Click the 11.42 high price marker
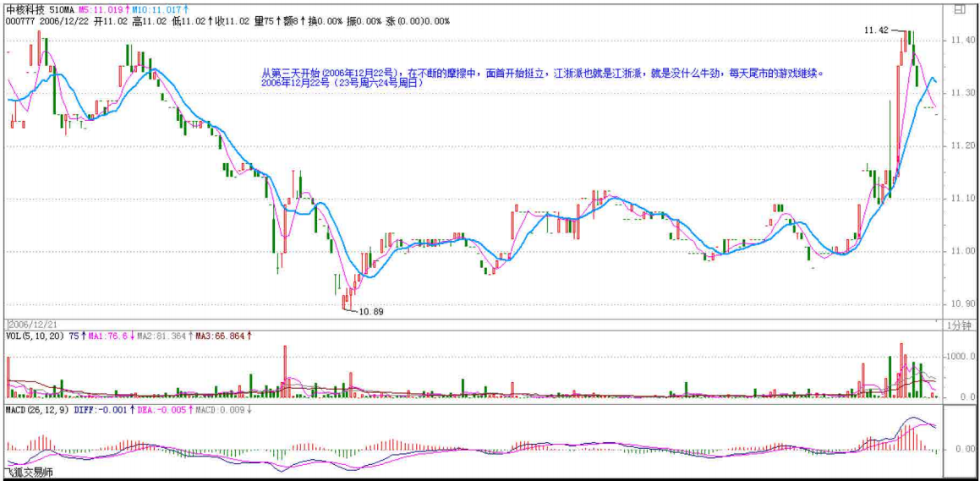Viewport: 980px width, 481px height. pos(875,30)
